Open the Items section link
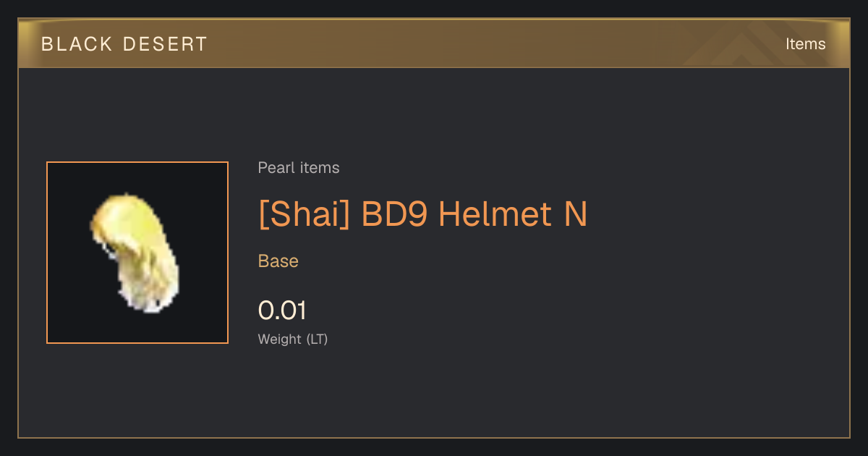Image resolution: width=868 pixels, height=456 pixels. click(805, 44)
